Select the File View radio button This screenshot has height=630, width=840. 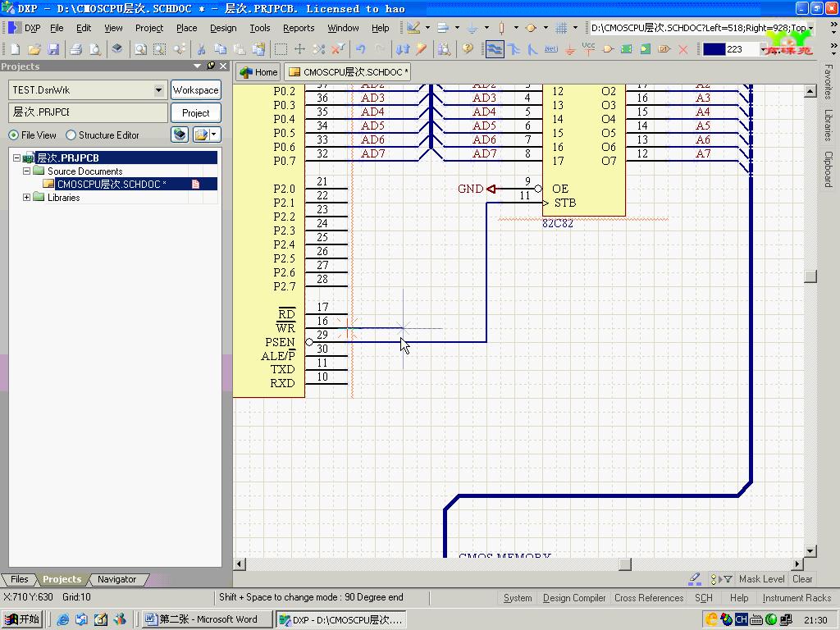pyautogui.click(x=13, y=135)
